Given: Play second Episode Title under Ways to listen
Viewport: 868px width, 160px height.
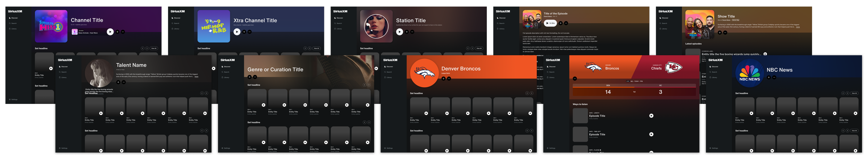Looking at the screenshot, I should pos(651,134).
